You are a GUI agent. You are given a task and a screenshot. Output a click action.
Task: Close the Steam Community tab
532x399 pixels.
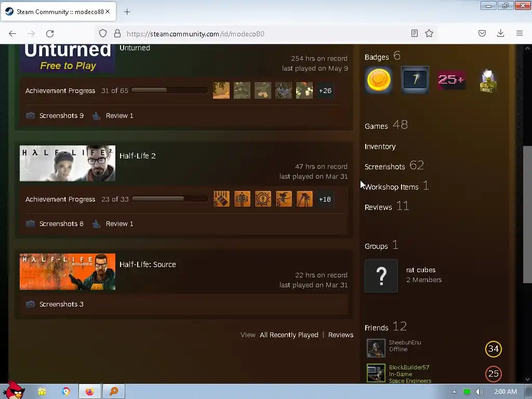(108, 11)
